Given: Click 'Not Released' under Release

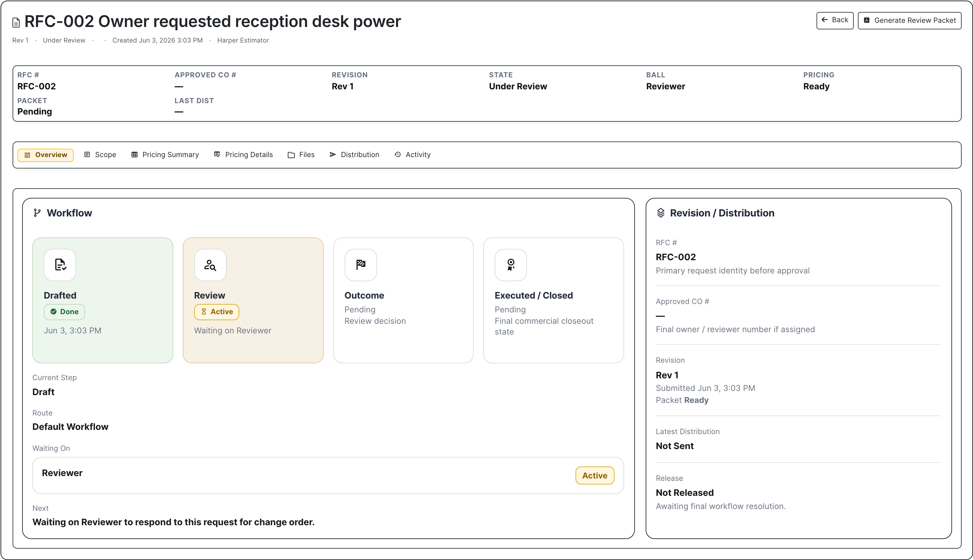Looking at the screenshot, I should coord(685,493).
